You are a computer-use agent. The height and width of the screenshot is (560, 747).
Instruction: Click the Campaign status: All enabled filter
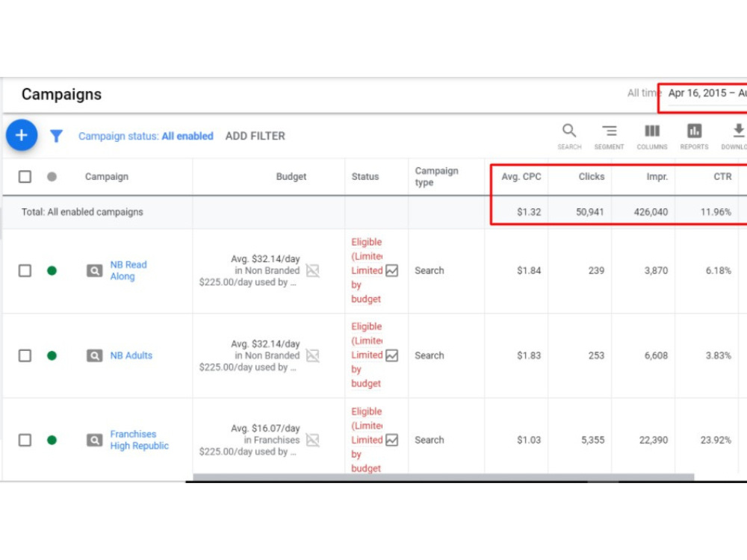[146, 136]
